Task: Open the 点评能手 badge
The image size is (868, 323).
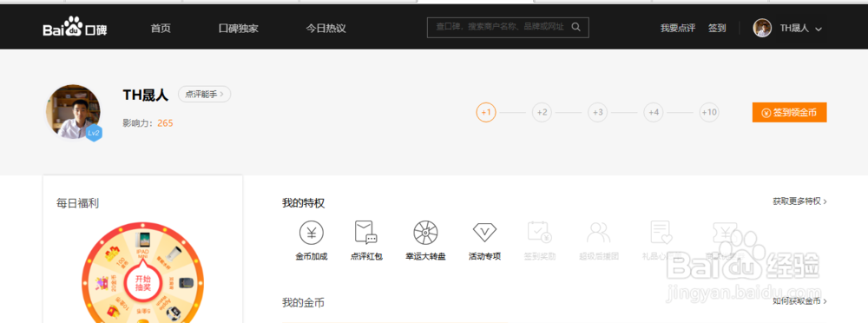Action: pos(204,94)
